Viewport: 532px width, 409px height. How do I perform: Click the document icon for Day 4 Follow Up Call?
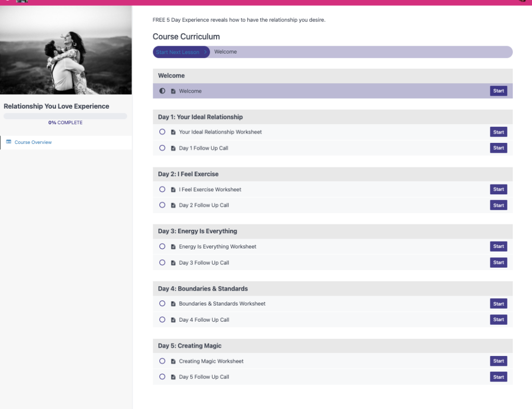tap(173, 320)
